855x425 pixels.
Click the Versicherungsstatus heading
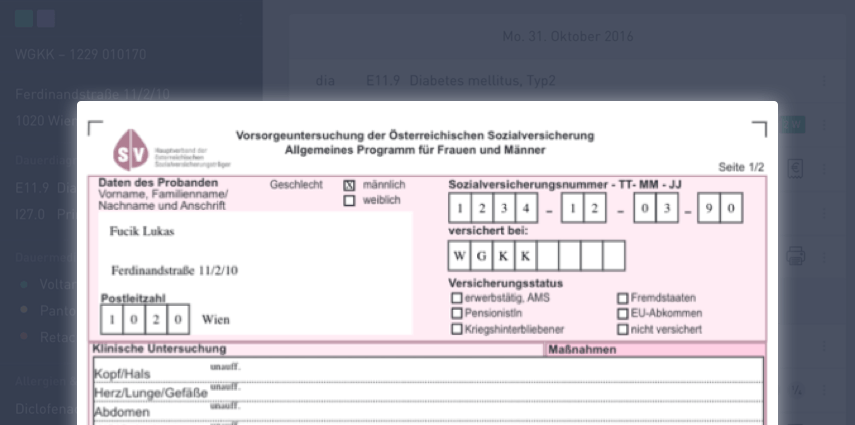pyautogui.click(x=505, y=284)
